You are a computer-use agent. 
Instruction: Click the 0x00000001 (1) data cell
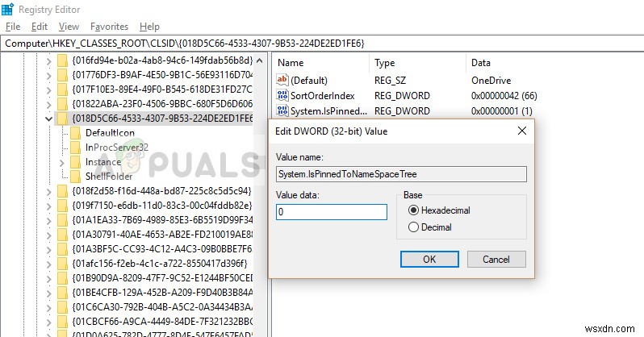point(501,110)
